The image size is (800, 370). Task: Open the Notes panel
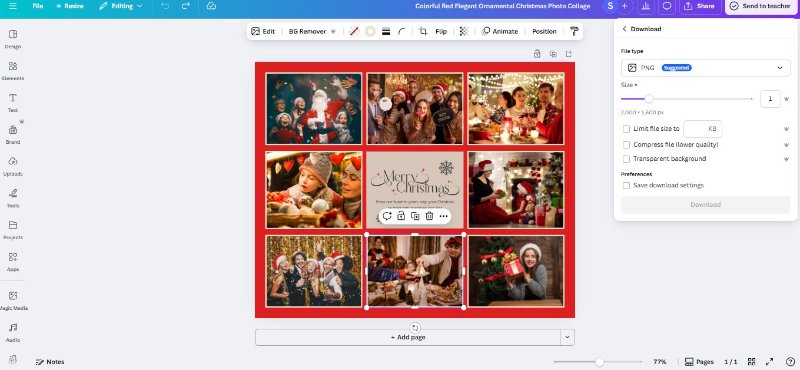pyautogui.click(x=50, y=362)
